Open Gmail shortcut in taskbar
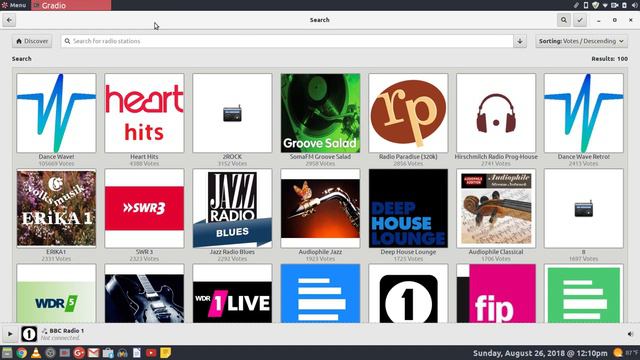Image resolution: width=640 pixels, height=360 pixels. [93, 353]
